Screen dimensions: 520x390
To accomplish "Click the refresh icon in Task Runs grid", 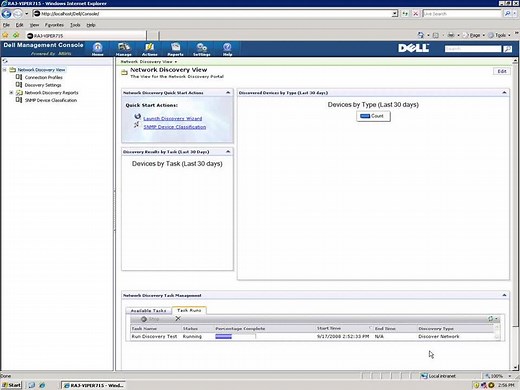I will (x=490, y=319).
